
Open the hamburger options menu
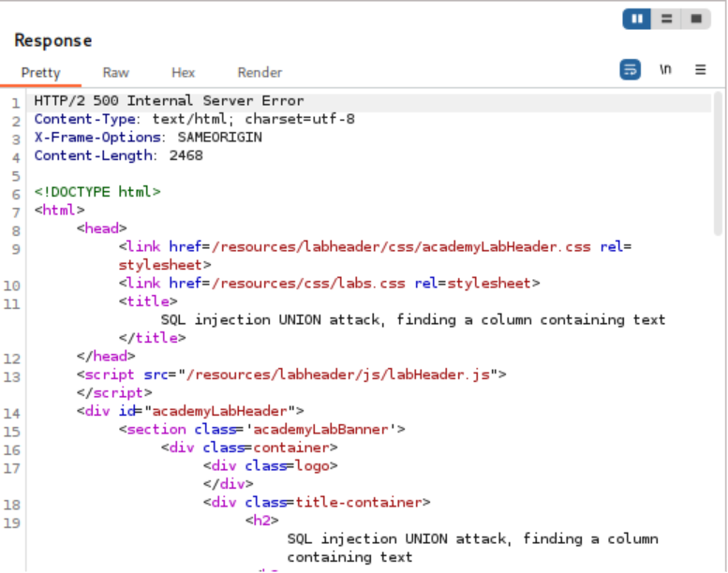point(700,69)
